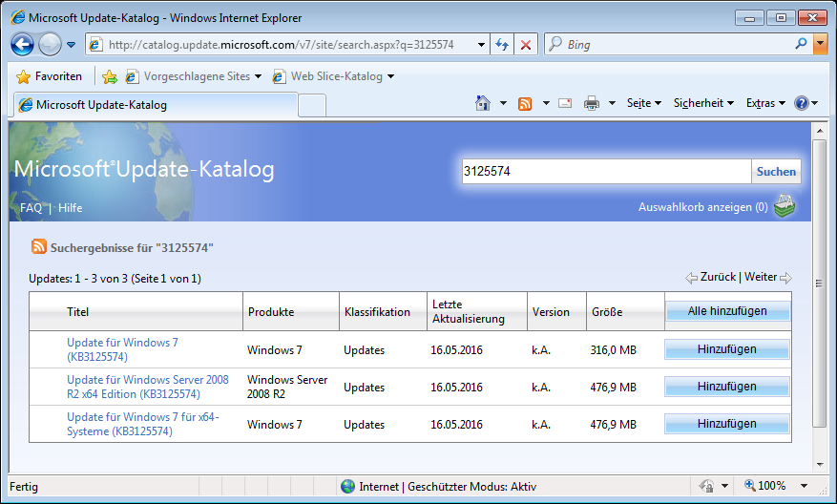Image resolution: width=837 pixels, height=504 pixels.
Task: Sort by Letzte Aktualisierung column header
Action: (x=469, y=311)
